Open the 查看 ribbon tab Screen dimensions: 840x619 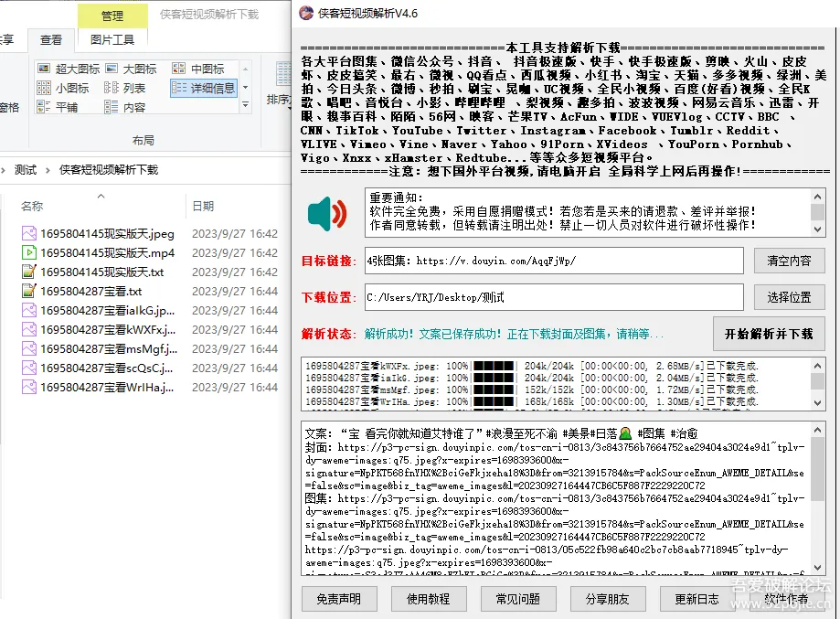coord(51,40)
